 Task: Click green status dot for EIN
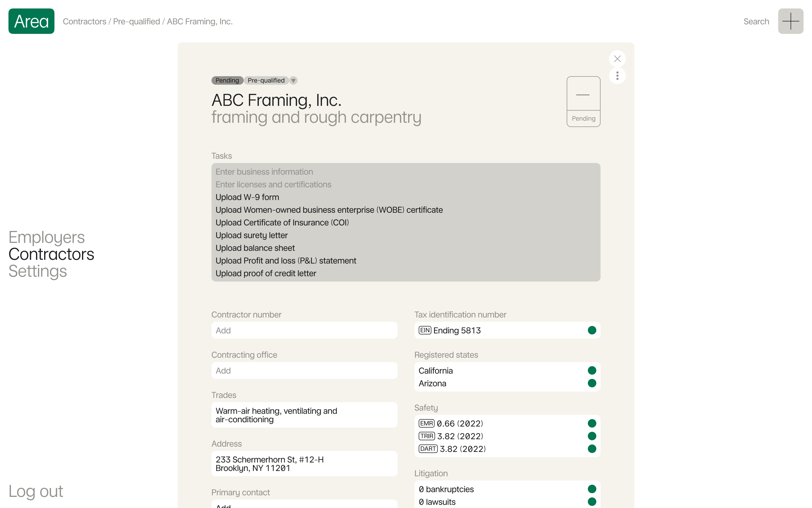592,330
